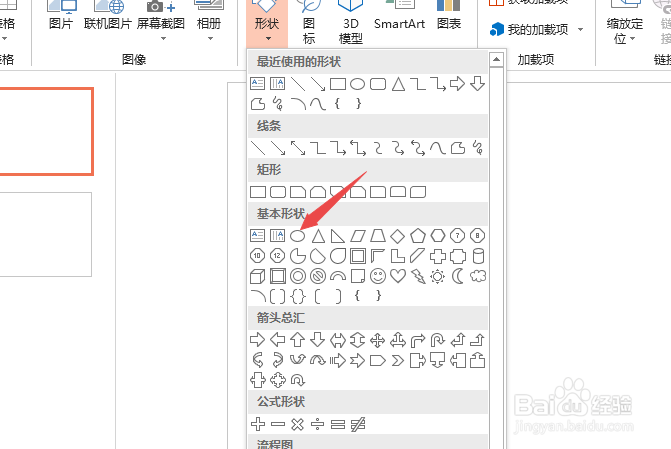Select the right triangle in 基本形状

click(x=338, y=236)
